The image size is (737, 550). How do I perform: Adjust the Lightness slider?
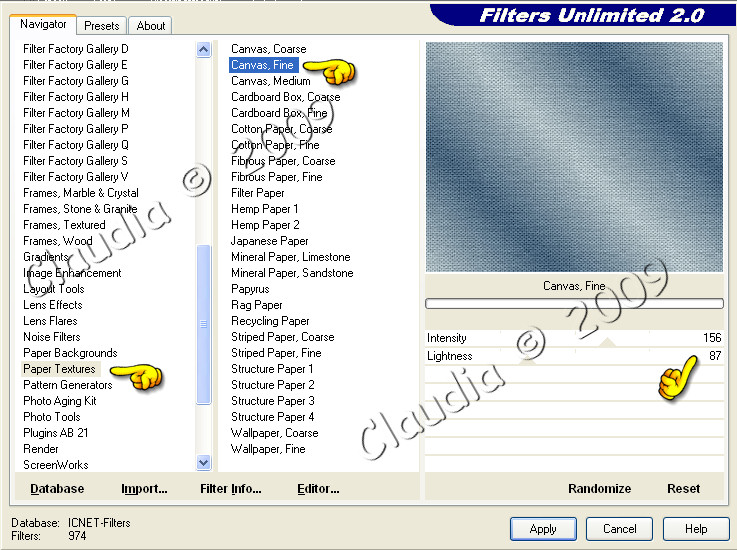click(574, 356)
